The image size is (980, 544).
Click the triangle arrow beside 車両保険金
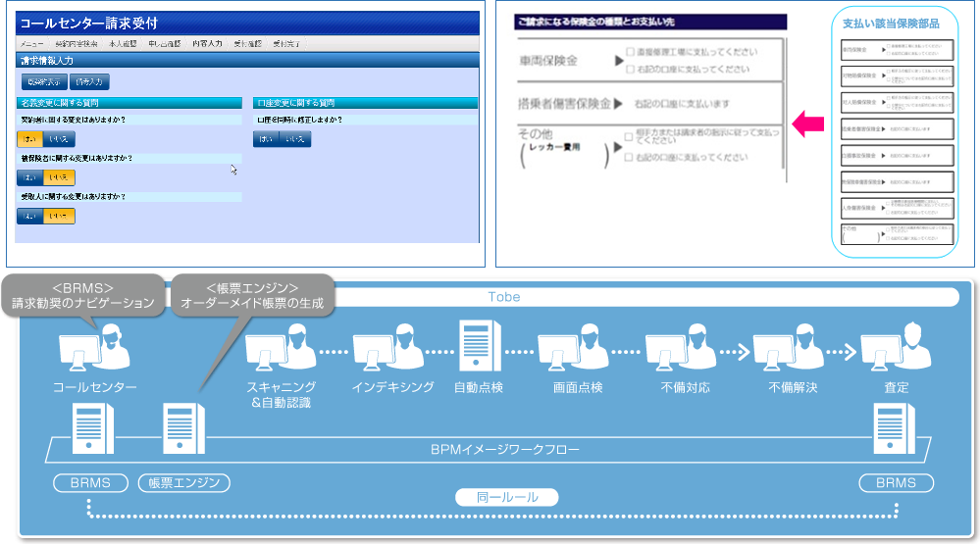(619, 61)
